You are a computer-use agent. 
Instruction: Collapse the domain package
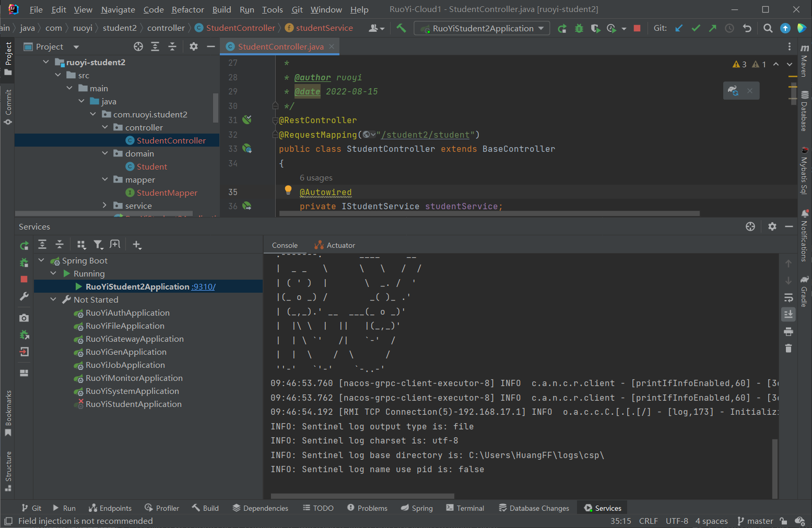[x=105, y=153]
